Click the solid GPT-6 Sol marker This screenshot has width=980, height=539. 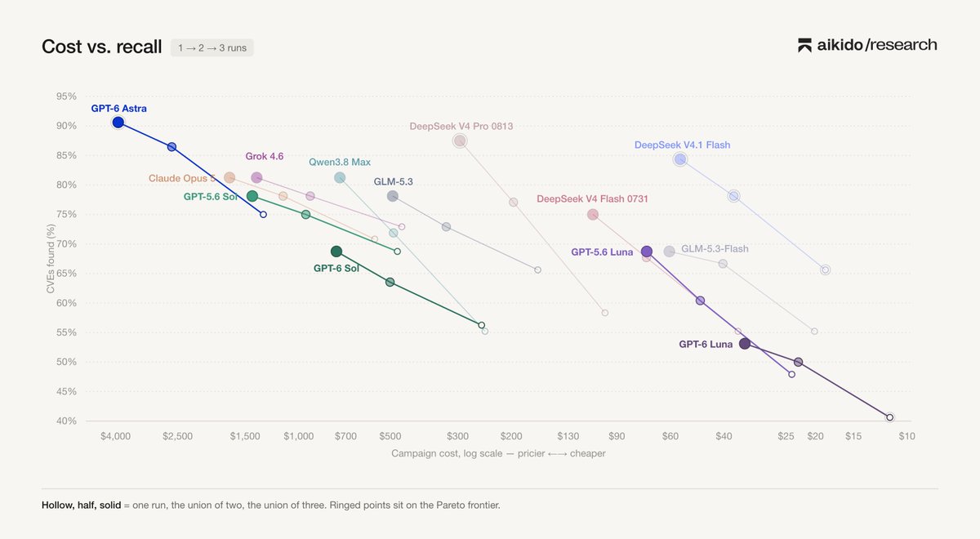pyautogui.click(x=336, y=252)
